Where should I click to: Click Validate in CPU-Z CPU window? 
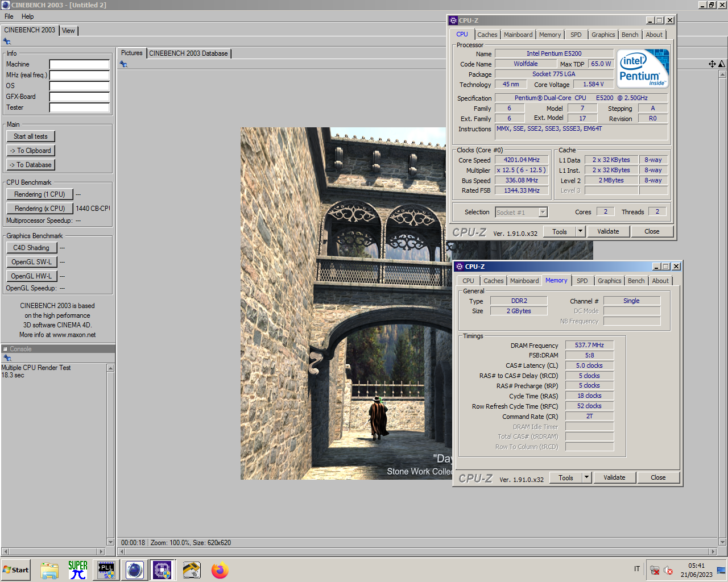[608, 231]
